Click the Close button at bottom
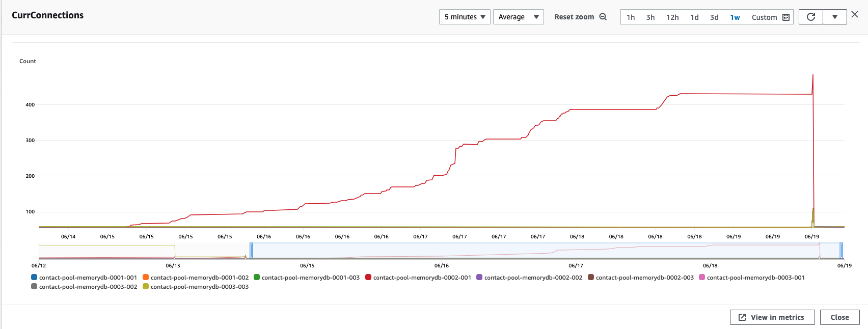 (839, 317)
